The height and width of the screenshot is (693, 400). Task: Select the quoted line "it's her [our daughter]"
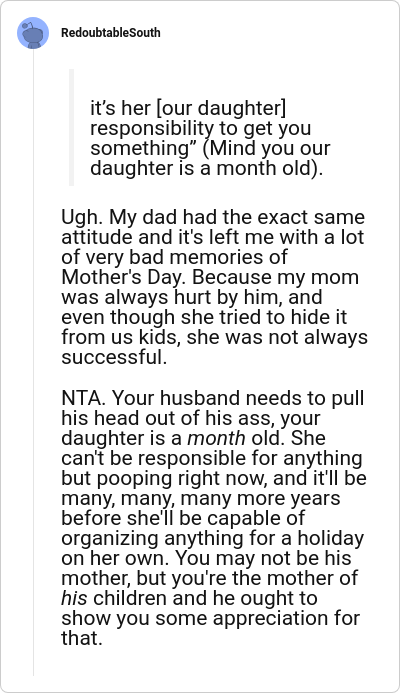coord(188,108)
